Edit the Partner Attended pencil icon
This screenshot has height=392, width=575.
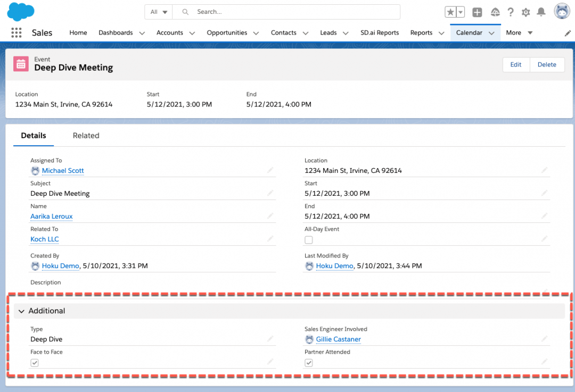pyautogui.click(x=544, y=362)
